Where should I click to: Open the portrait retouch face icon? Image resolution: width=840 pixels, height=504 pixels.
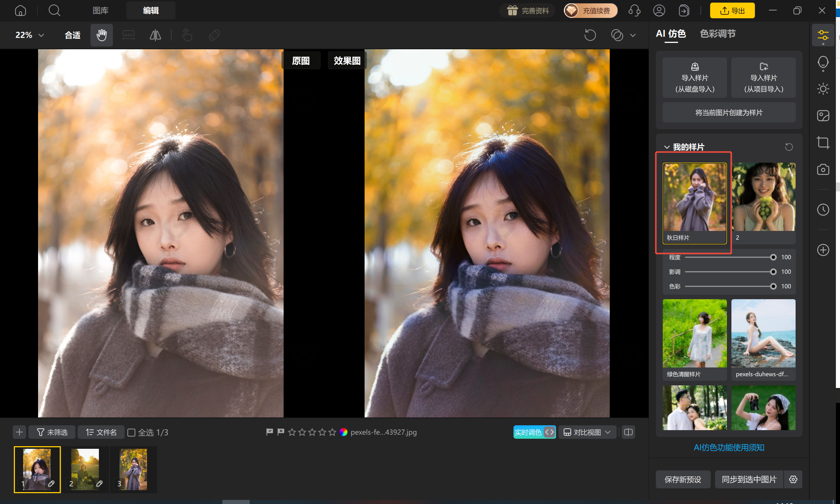tap(823, 63)
